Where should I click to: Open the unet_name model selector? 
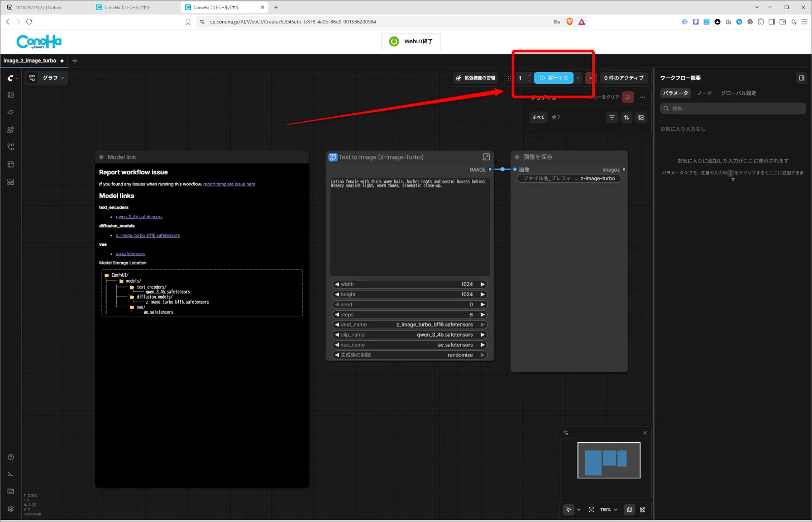coord(410,325)
